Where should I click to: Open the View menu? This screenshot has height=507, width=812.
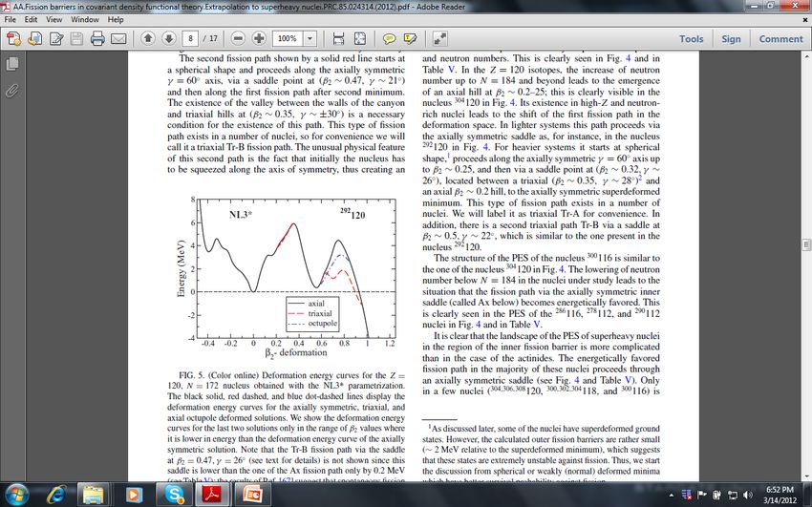[53, 20]
